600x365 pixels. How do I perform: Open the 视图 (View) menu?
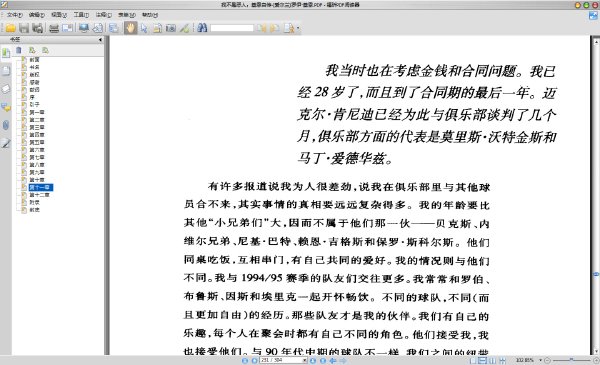click(x=59, y=15)
